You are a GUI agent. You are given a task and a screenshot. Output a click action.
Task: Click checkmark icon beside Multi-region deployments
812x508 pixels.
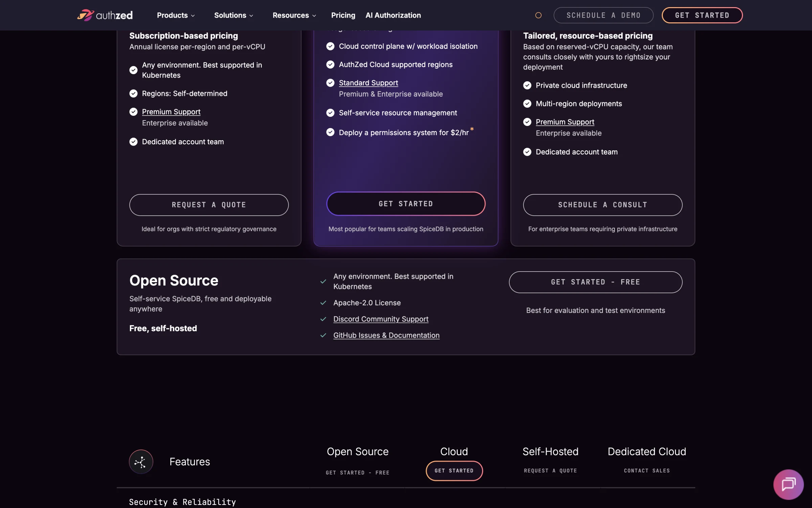527,104
